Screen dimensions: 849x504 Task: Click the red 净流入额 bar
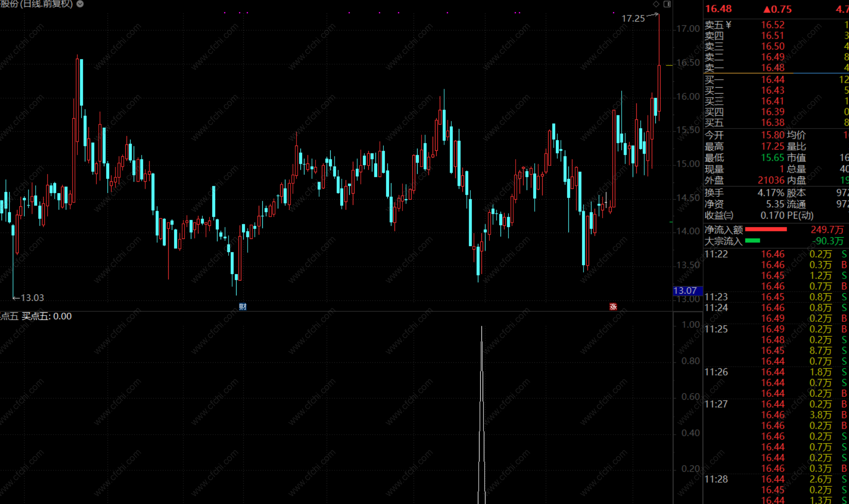[766, 229]
